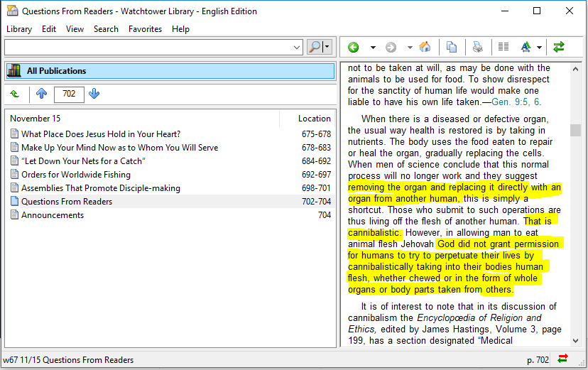The height and width of the screenshot is (370, 588).
Task: Open the Favorites menu
Action: (145, 29)
